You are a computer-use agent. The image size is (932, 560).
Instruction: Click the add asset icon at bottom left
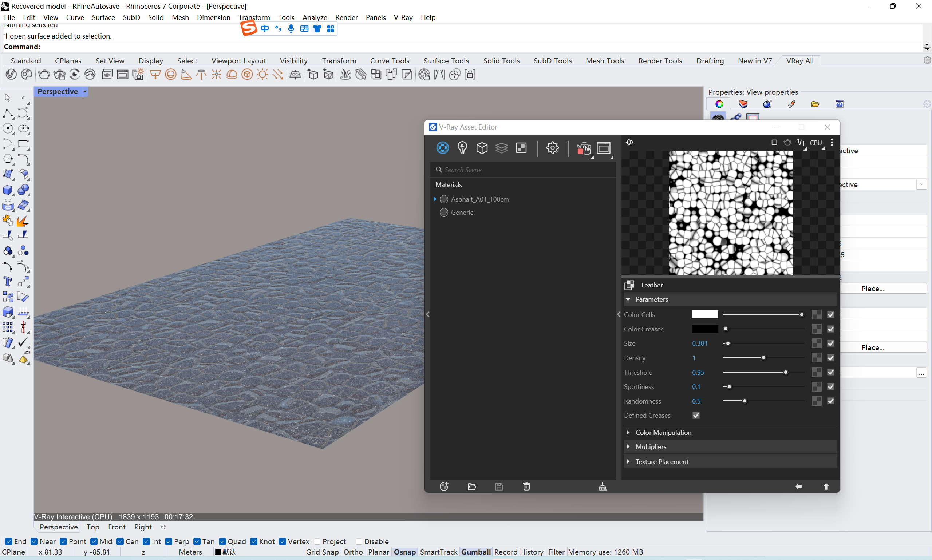[x=444, y=486]
